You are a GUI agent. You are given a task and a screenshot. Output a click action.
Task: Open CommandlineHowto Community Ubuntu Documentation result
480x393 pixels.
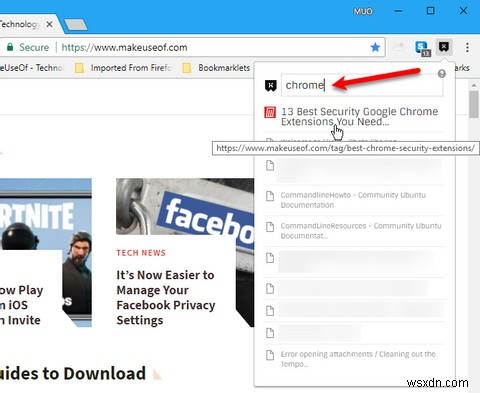[353, 200]
